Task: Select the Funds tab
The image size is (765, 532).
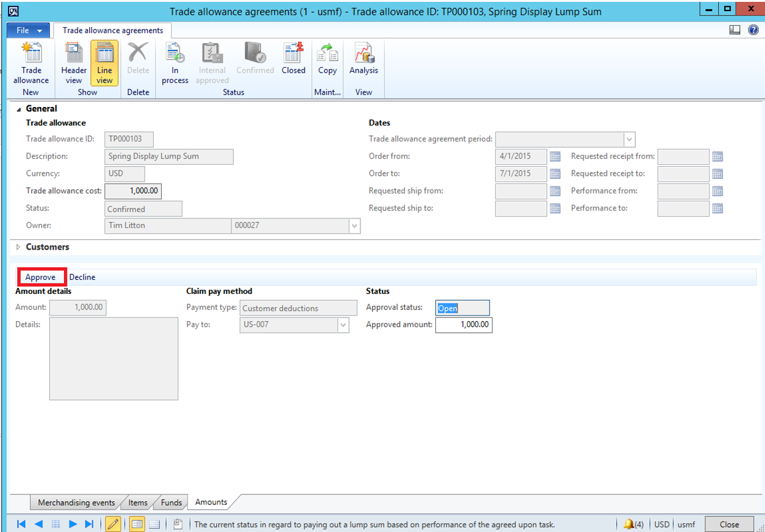Action: pos(171,502)
